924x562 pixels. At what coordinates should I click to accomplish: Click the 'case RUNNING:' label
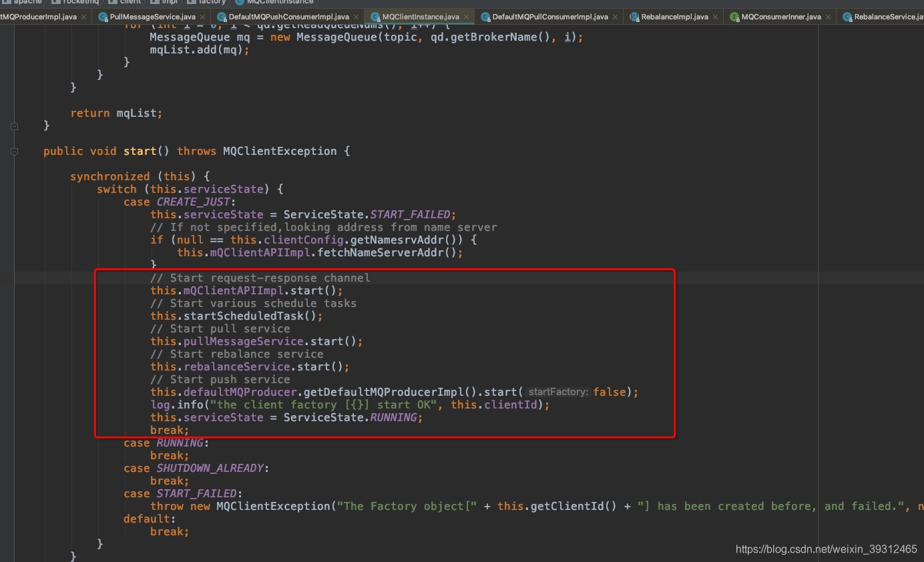(x=167, y=443)
